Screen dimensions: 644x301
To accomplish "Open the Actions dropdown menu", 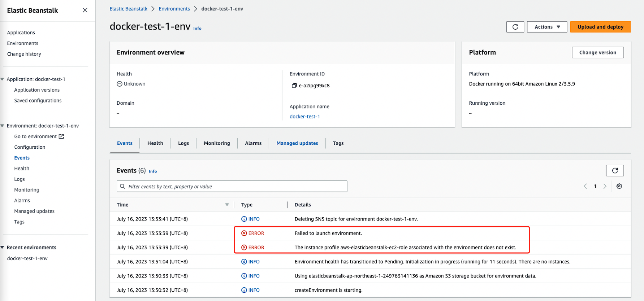I will (x=547, y=27).
